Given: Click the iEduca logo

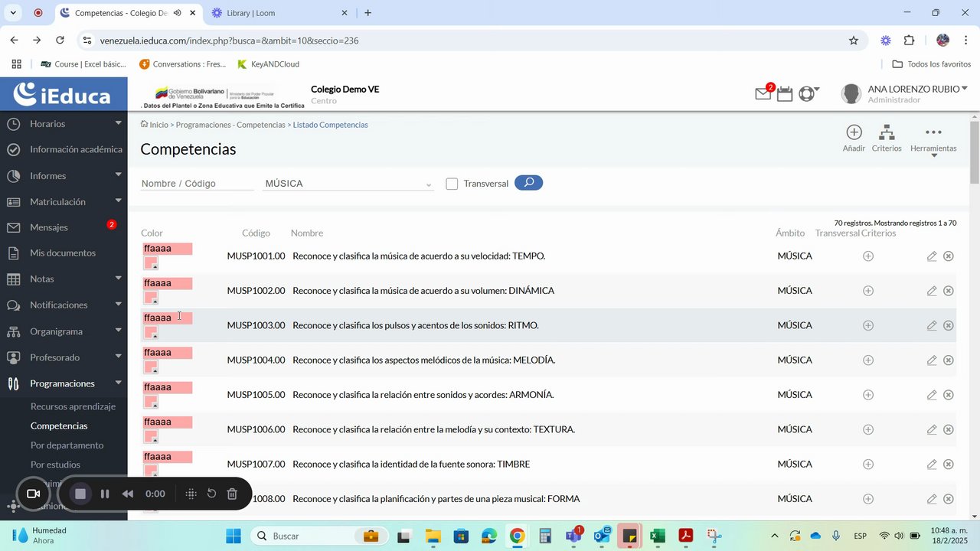Looking at the screenshot, I should 63,94.
